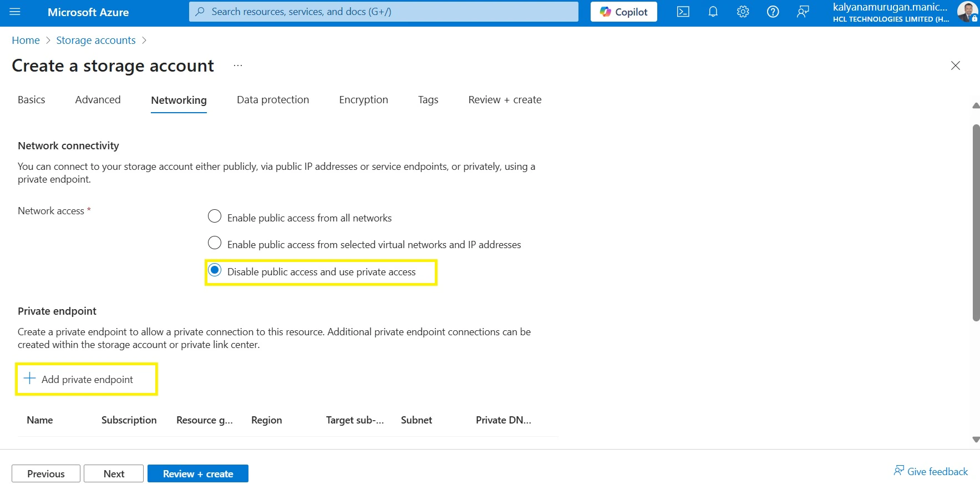This screenshot has height=484, width=980.
Task: Open the account profile avatar
Action: [968, 12]
